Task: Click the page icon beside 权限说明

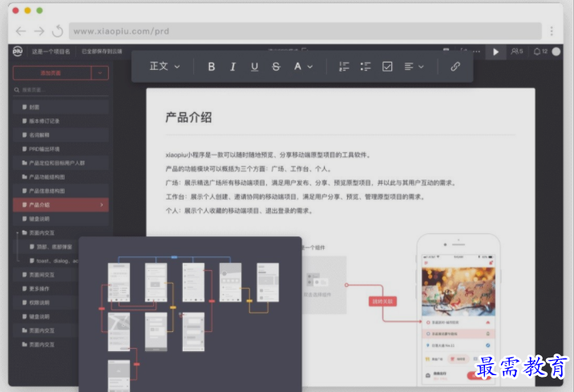Action: coord(25,303)
